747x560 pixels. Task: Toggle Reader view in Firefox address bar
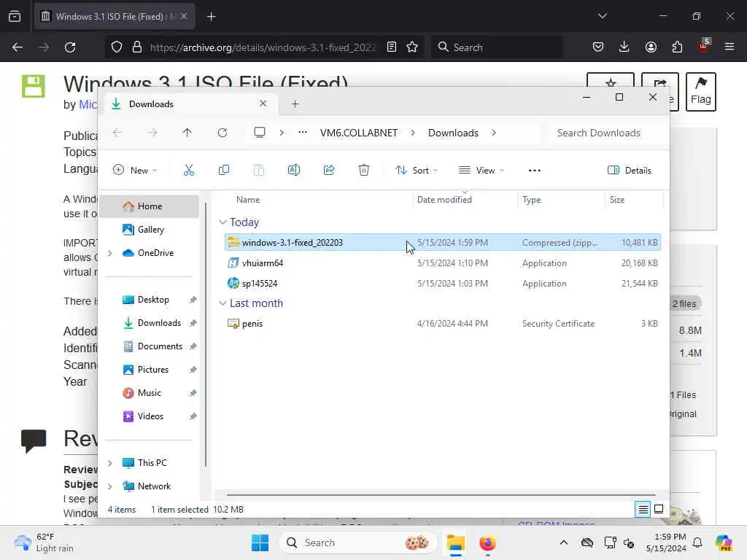pos(392,47)
